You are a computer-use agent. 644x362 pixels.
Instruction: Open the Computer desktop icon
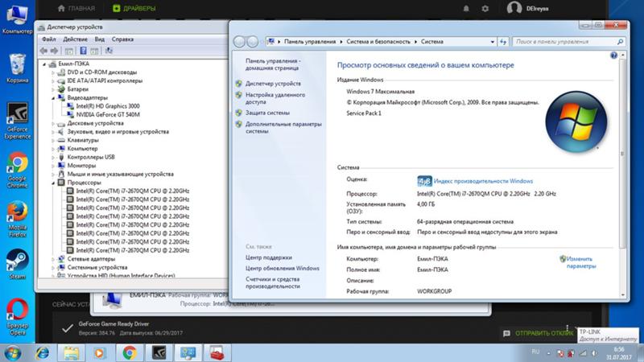[17, 19]
